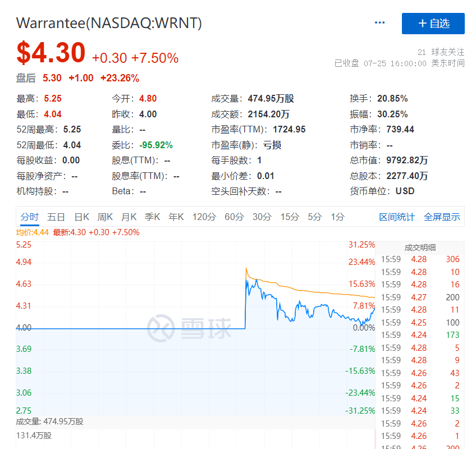Screen dimensions: 476x449
Task: Select the 120分 interval tab
Action: 204,217
